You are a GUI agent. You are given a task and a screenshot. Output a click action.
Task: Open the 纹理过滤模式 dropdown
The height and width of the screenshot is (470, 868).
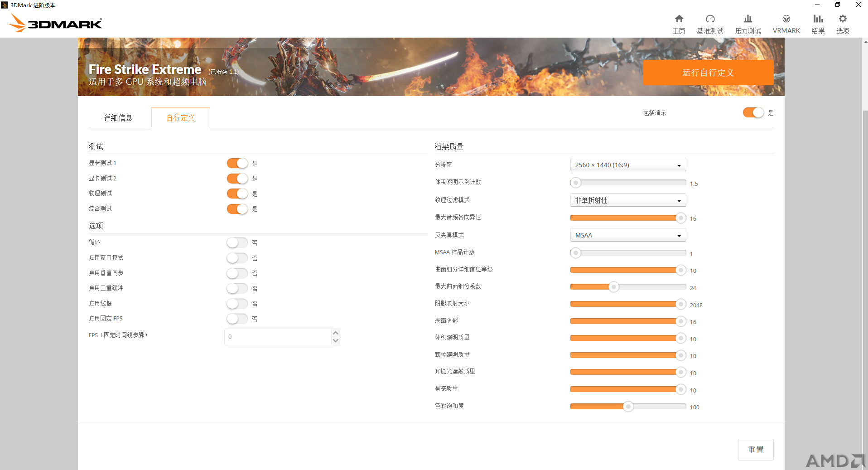pyautogui.click(x=628, y=200)
